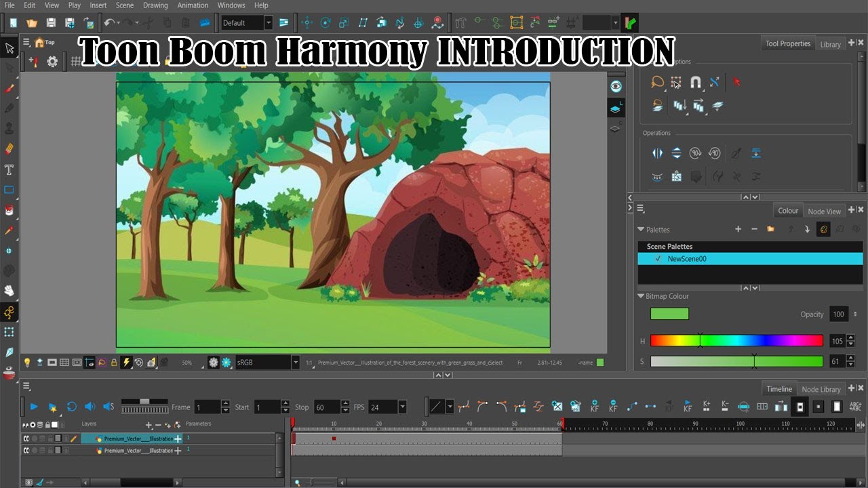The image size is (868, 488).
Task: Adjust the Hue rainbow slider
Action: (736, 340)
